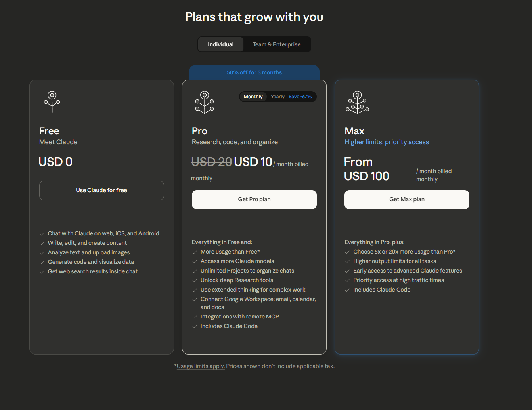Click checkmark beside Chat with Claude on web
Viewport: 532px width, 410px height.
[x=42, y=234]
